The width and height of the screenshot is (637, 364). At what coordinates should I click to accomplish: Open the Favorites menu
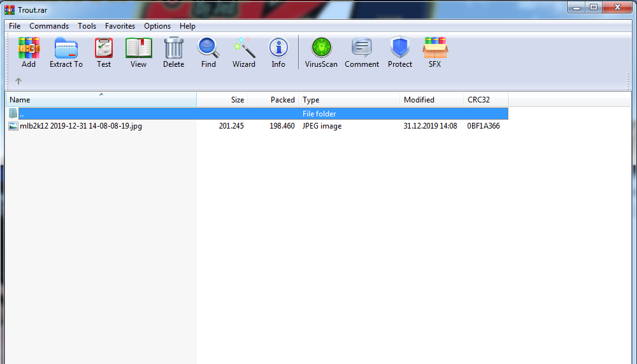pyautogui.click(x=120, y=26)
